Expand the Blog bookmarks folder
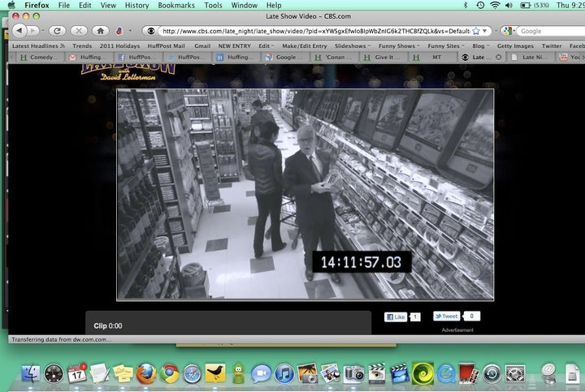 [x=480, y=45]
